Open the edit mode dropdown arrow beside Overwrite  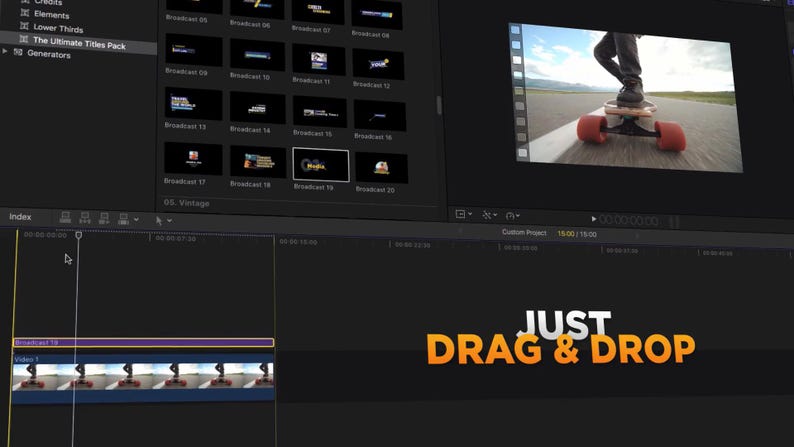click(x=136, y=219)
